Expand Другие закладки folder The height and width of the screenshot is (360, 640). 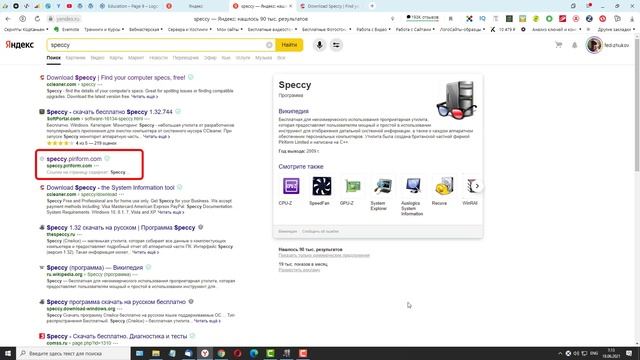coord(616,29)
